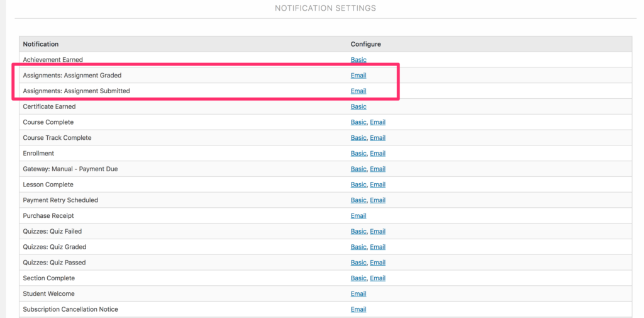644x318 pixels.
Task: Open Email settings for Assignment Submitted
Action: (358, 91)
